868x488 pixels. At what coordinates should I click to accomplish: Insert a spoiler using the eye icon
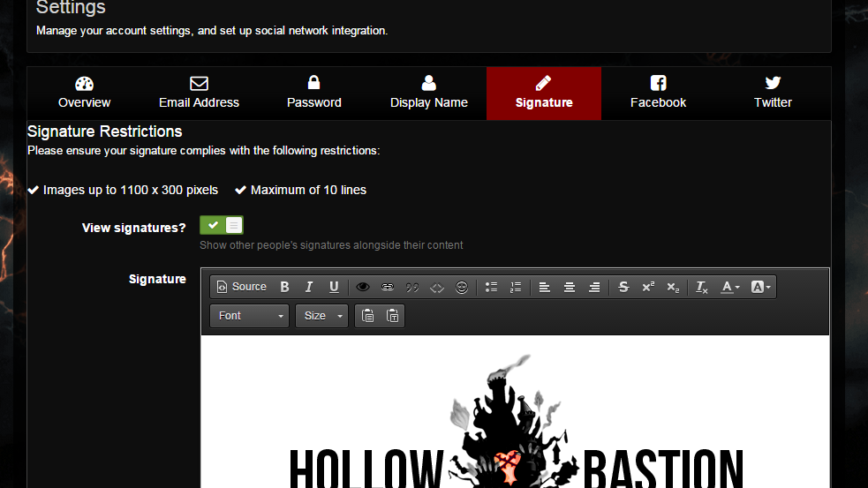[363, 287]
